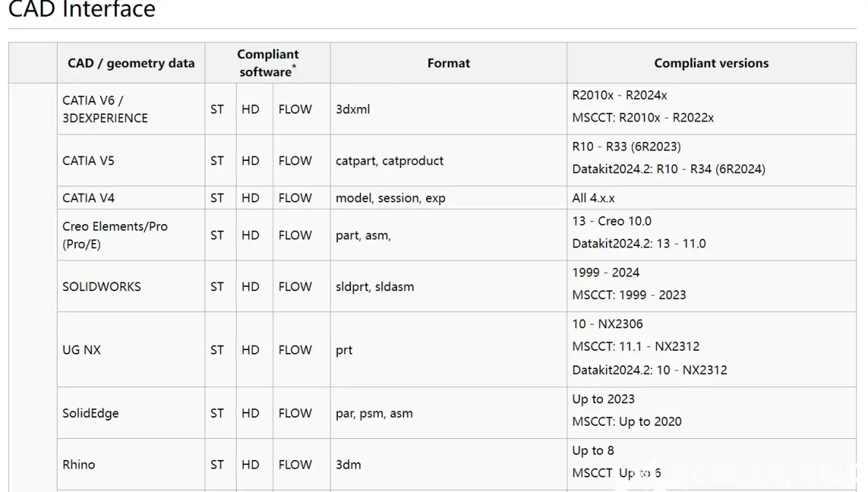
Task: Click the 'sldprt, sldasm' format text
Action: pos(375,287)
